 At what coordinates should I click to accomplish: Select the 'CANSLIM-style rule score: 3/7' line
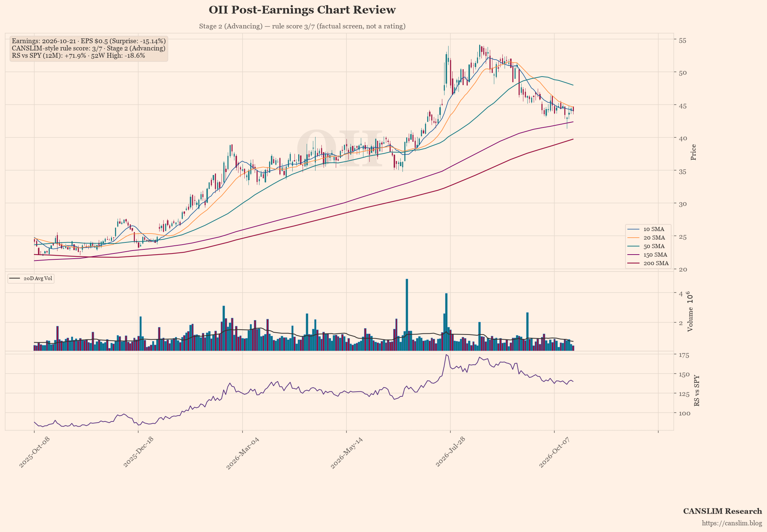tap(88, 48)
